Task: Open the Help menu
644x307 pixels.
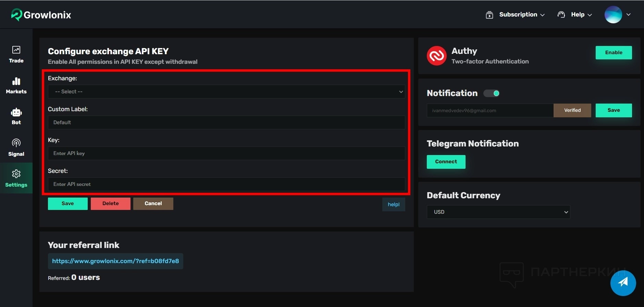Action: [578, 15]
